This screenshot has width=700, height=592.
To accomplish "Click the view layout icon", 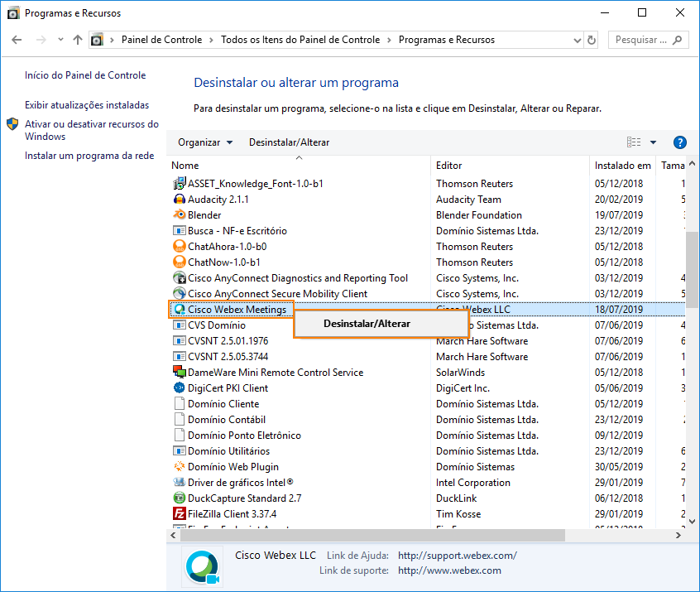I will pyautogui.click(x=634, y=142).
